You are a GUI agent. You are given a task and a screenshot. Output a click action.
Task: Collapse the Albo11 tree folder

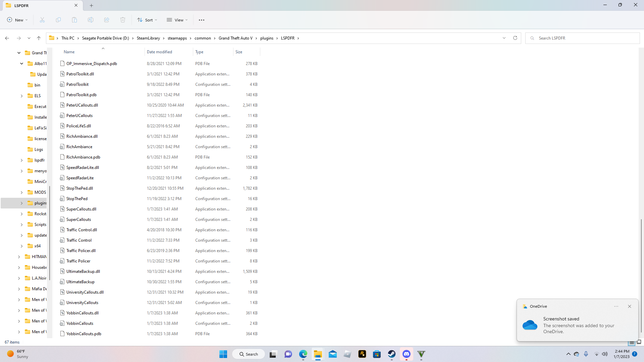pyautogui.click(x=22, y=64)
